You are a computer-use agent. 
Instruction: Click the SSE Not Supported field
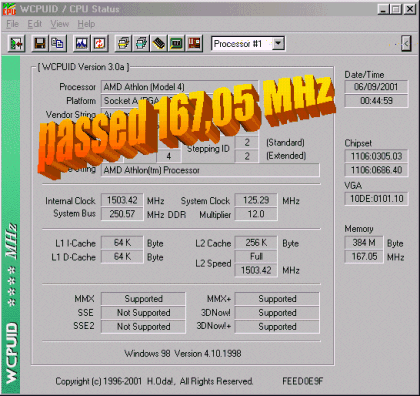143,313
